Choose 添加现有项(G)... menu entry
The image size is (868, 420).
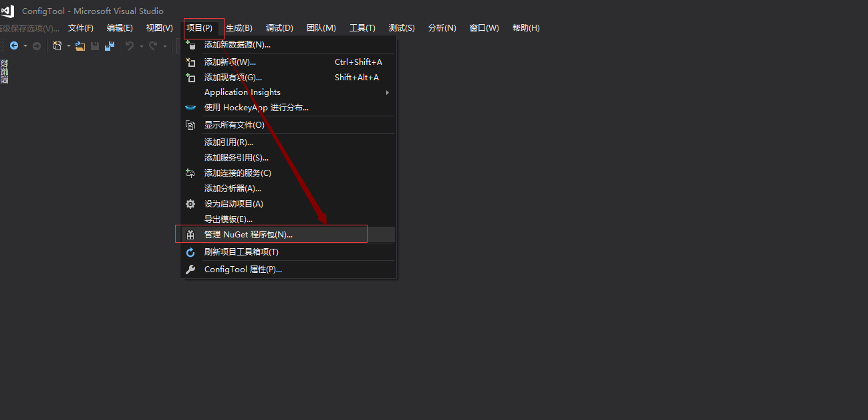click(x=289, y=78)
